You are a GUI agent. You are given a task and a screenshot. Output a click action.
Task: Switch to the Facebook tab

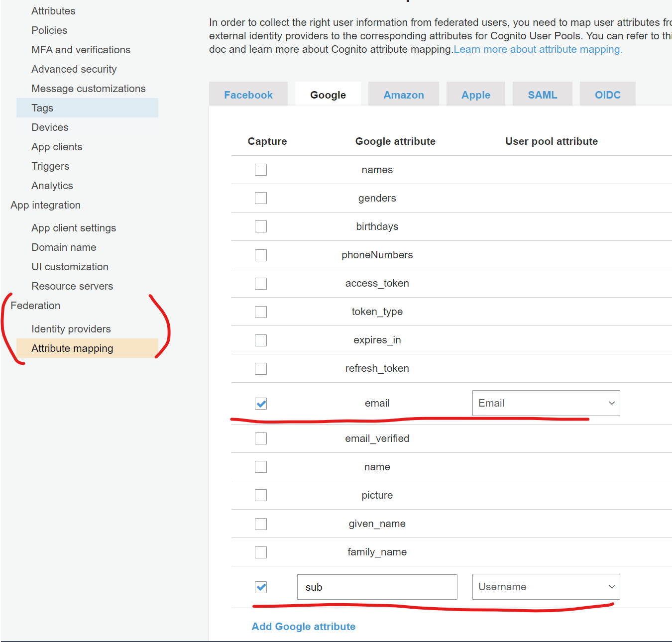pos(248,95)
